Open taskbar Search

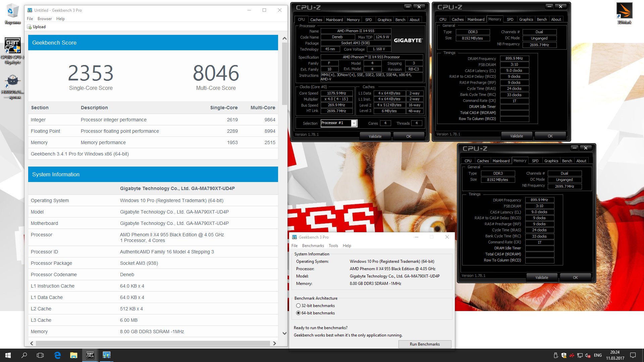tap(24, 355)
